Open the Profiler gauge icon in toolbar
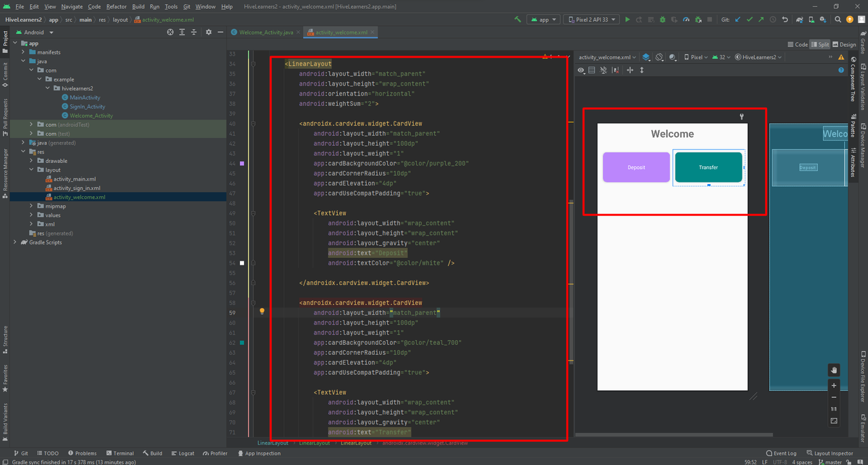868x465 pixels. click(x=686, y=20)
